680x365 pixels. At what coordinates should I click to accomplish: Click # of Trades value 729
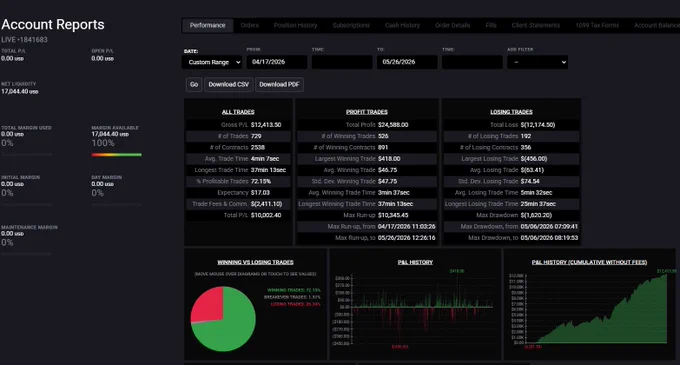tap(256, 136)
